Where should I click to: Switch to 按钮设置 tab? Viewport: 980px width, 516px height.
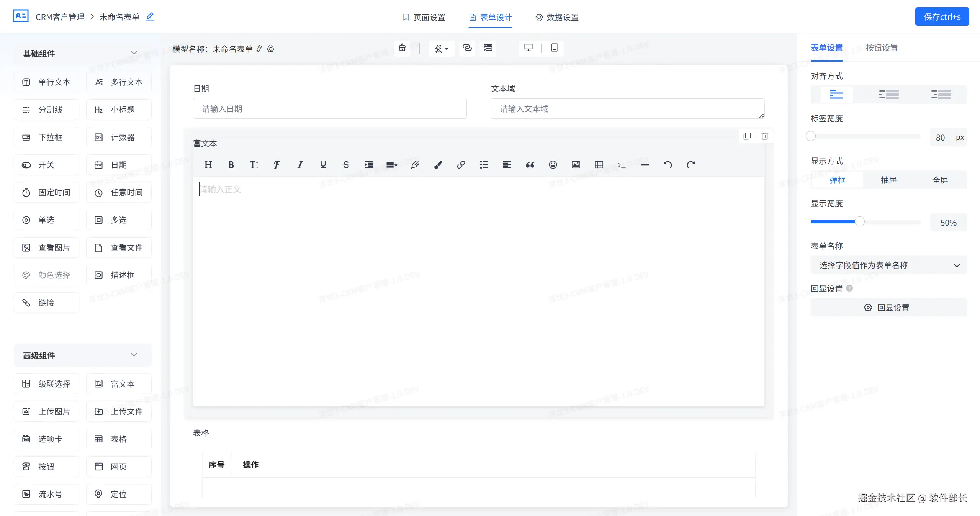click(x=882, y=48)
